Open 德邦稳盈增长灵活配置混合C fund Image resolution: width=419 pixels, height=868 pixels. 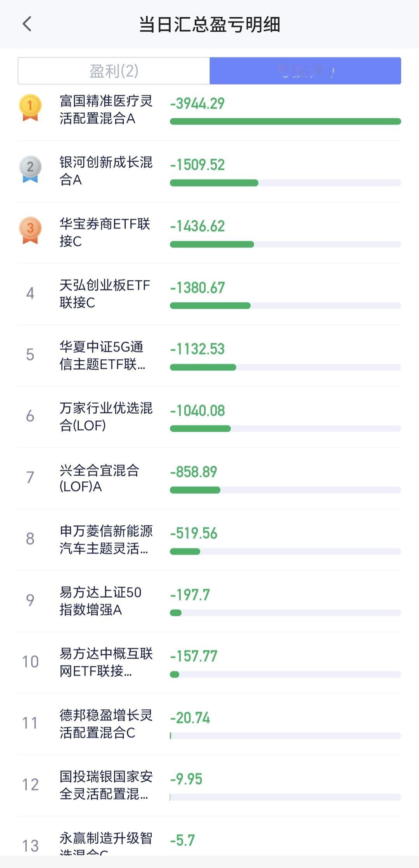point(106,724)
